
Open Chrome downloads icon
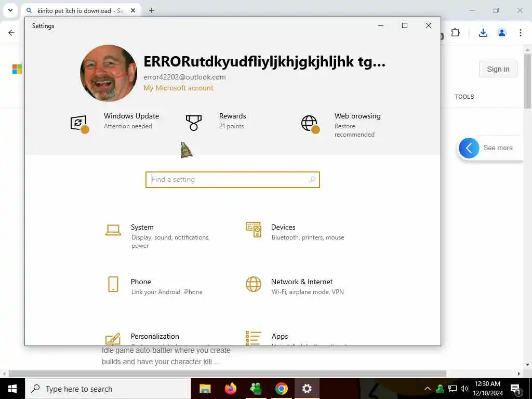[x=483, y=33]
